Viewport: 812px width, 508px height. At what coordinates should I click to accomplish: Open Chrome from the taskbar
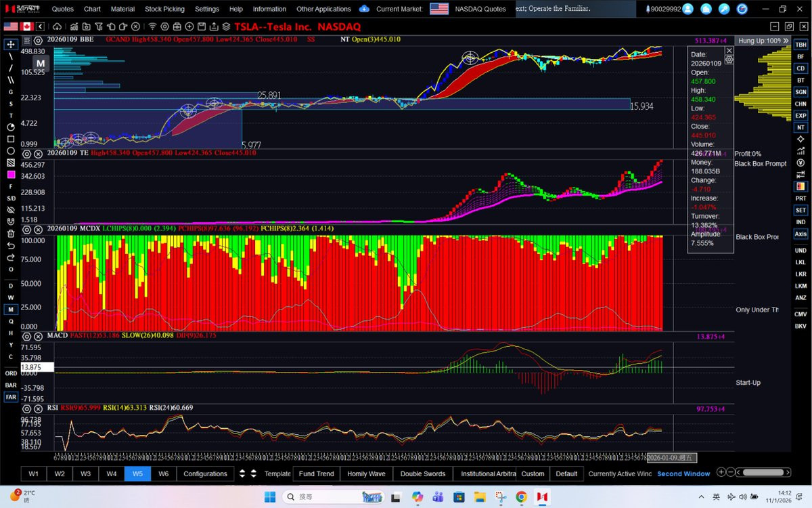click(521, 497)
